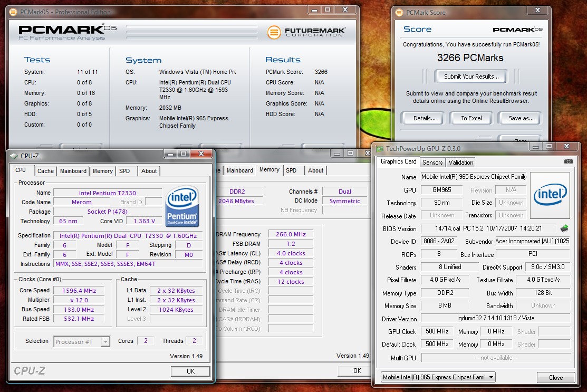
Task: Click the 3266 PCMarks score text
Action: click(x=470, y=58)
